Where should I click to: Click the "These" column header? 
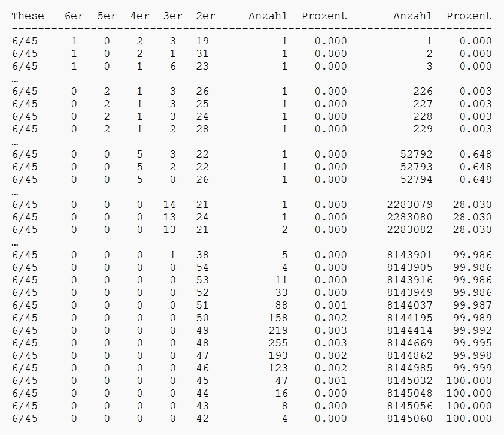28,16
